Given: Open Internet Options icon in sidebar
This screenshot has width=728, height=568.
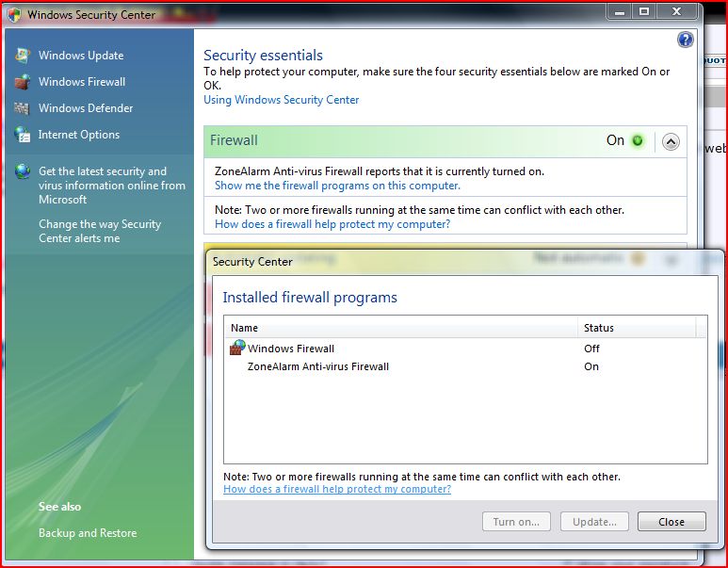Looking at the screenshot, I should (x=22, y=135).
